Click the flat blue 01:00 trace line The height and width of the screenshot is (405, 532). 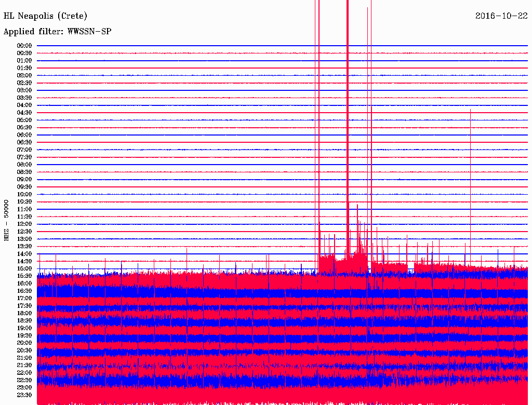(x=156, y=61)
